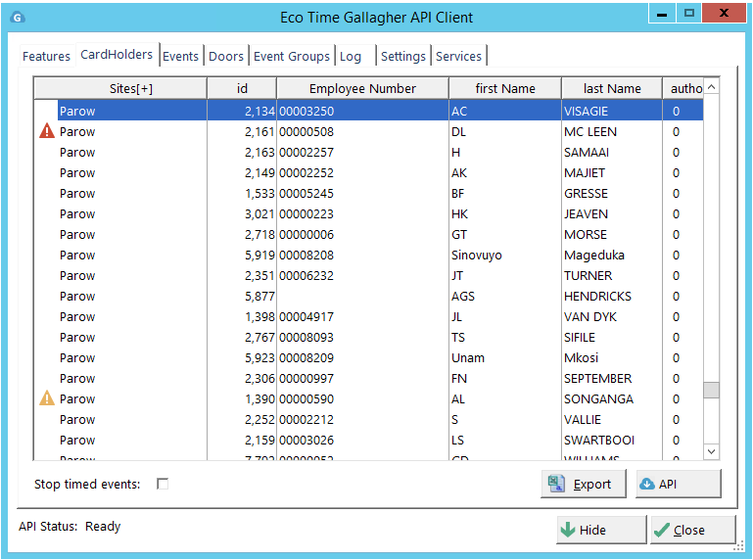Click the VALLIE last name cell
753x560 pixels.
coord(611,420)
